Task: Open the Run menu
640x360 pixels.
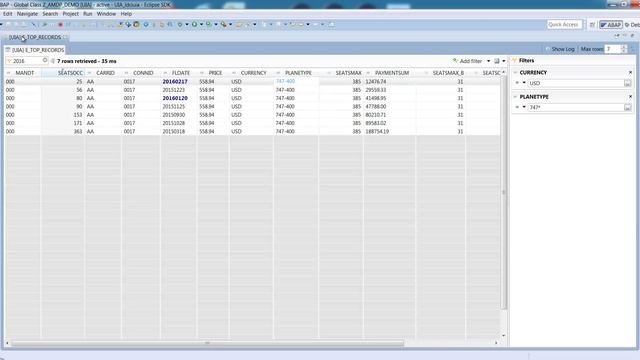Action: 88,14
